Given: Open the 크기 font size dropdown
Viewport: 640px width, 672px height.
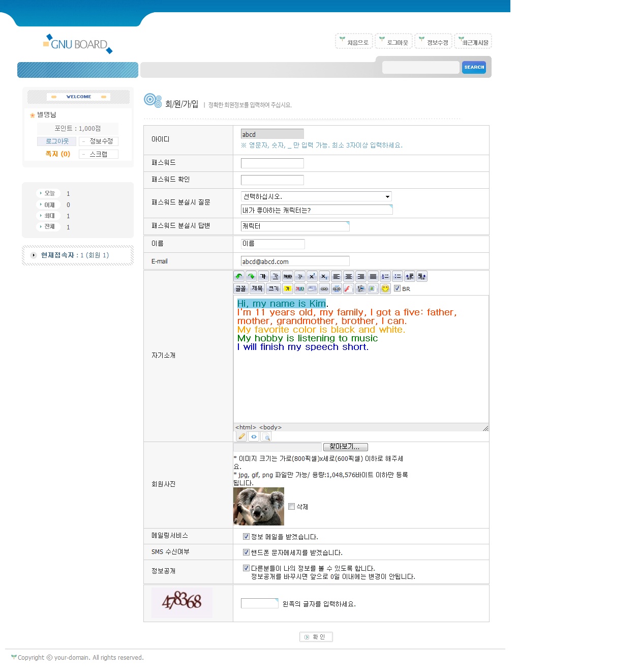Looking at the screenshot, I should coord(273,288).
